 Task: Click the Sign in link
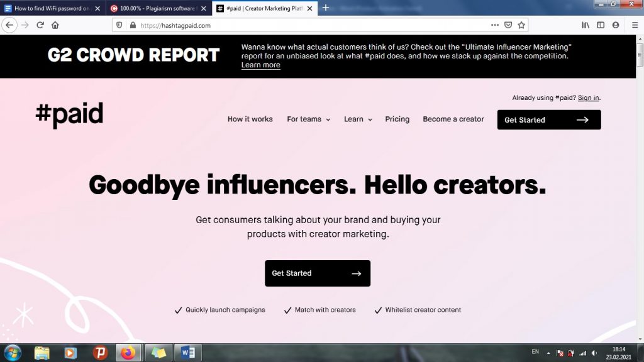tap(589, 97)
